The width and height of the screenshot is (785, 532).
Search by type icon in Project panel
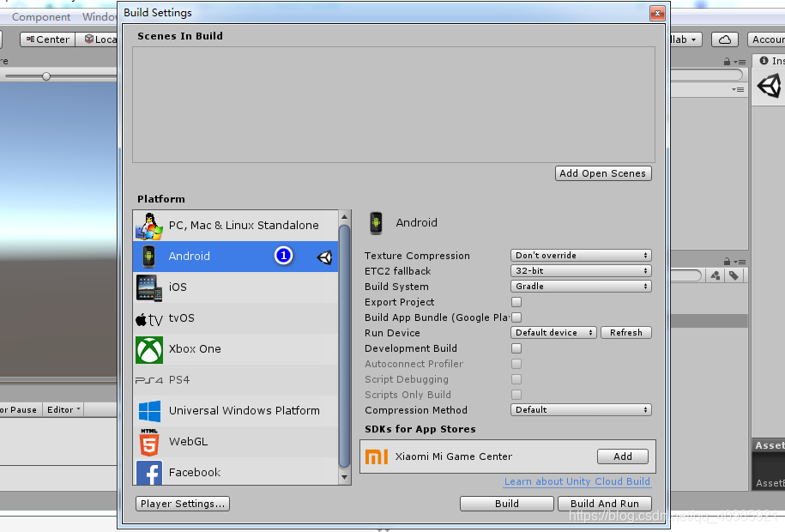coord(715,275)
